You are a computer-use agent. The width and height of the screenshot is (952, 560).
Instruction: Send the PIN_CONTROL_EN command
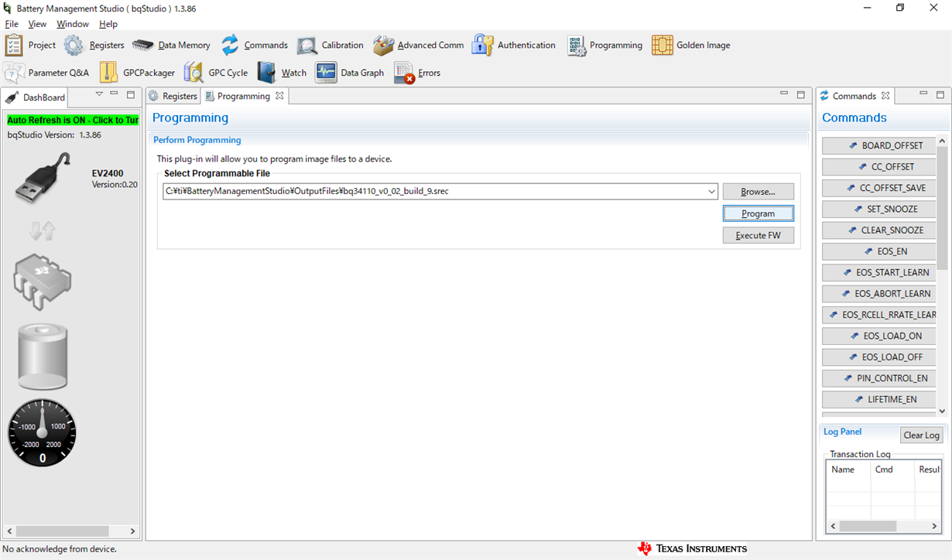(x=879, y=378)
